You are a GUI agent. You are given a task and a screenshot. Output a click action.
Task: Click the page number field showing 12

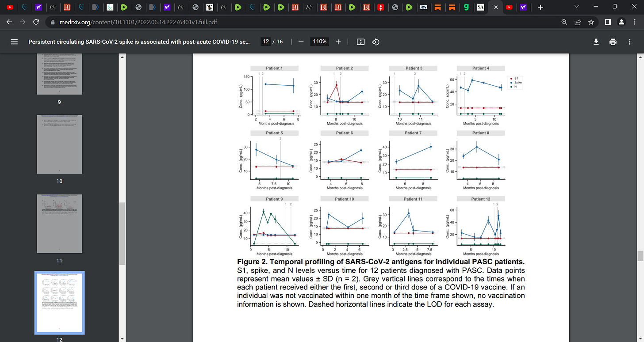(266, 42)
